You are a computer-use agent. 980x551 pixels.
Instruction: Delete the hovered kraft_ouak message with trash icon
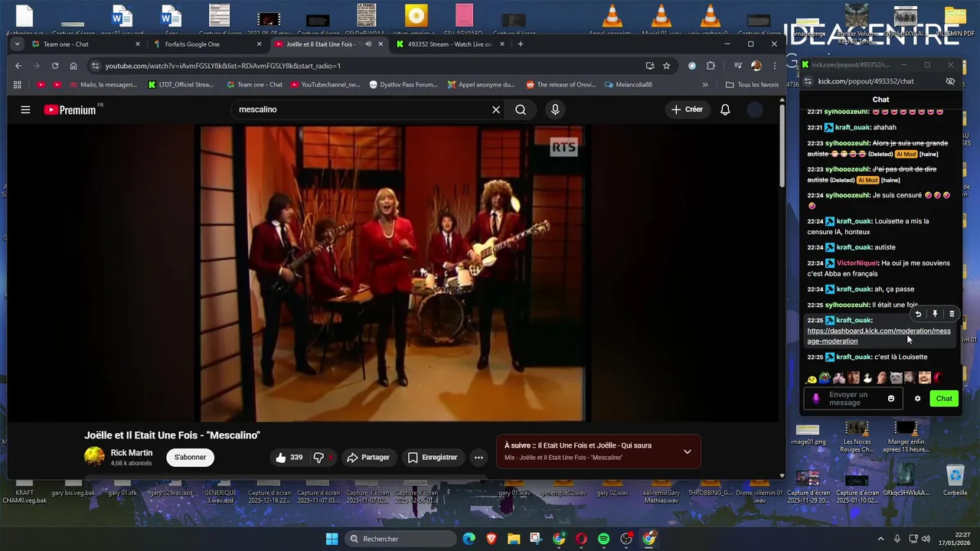coord(952,314)
